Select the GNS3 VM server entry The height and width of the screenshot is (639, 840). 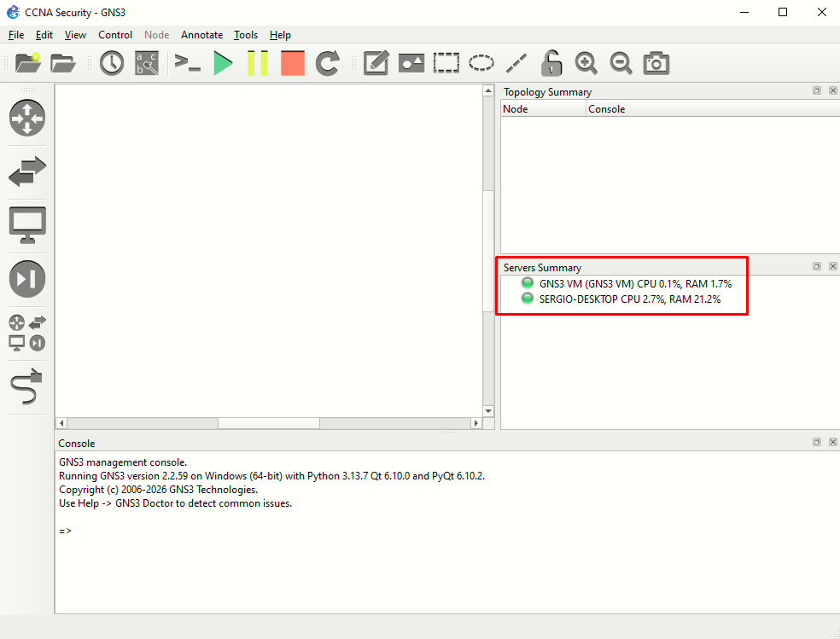[x=635, y=283]
